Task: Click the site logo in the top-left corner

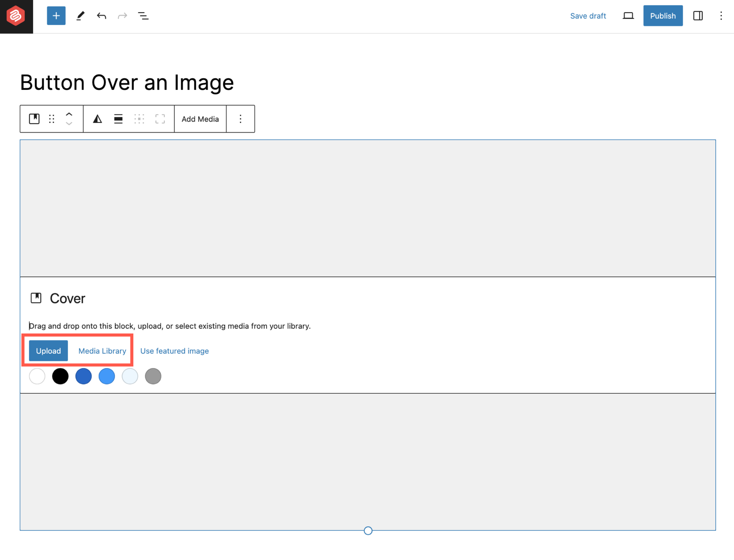Action: pyautogui.click(x=16, y=16)
